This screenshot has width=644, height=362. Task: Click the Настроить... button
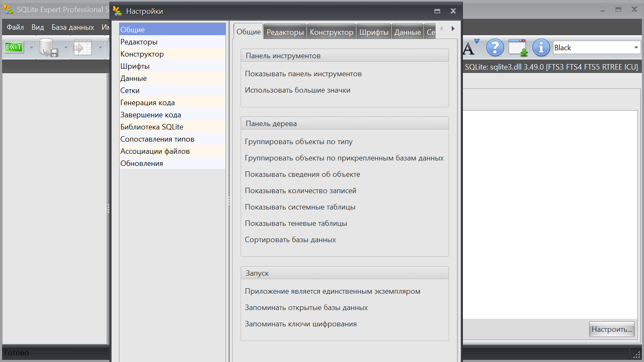click(x=612, y=329)
